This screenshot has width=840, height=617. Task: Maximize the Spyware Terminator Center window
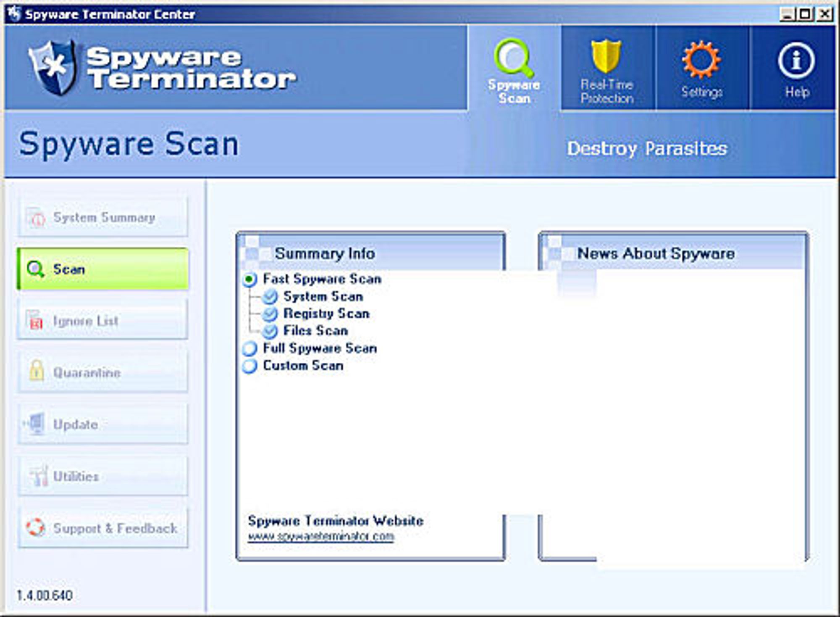(x=805, y=14)
